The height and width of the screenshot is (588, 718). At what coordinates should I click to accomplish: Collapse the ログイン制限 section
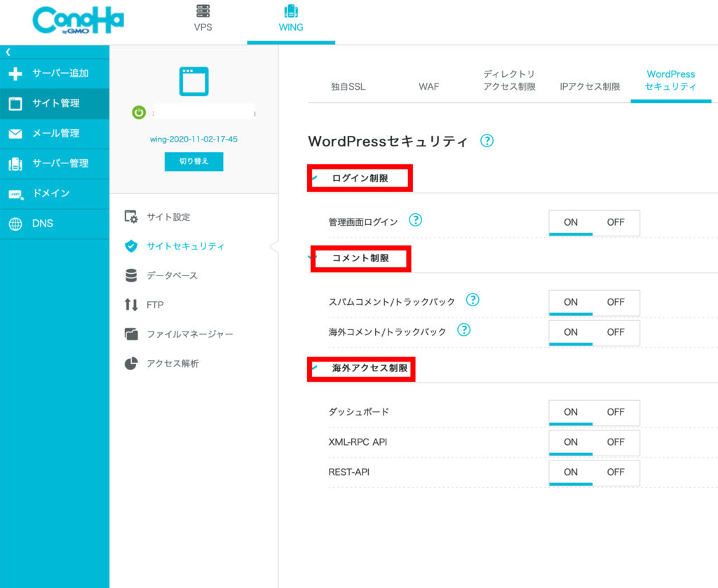(x=360, y=178)
